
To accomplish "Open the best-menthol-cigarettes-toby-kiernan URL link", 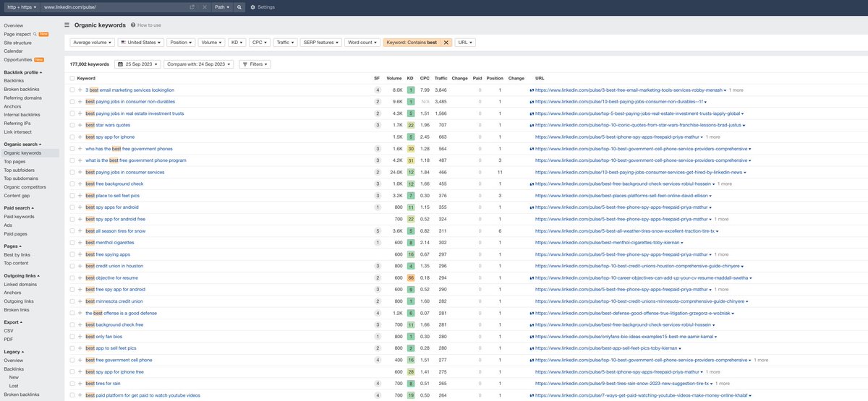I will pyautogui.click(x=608, y=243).
